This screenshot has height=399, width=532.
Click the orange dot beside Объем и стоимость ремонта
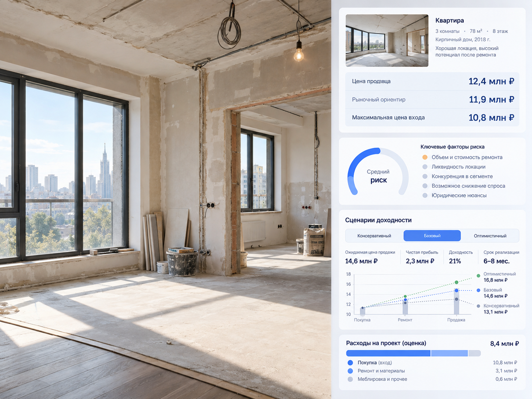(425, 157)
